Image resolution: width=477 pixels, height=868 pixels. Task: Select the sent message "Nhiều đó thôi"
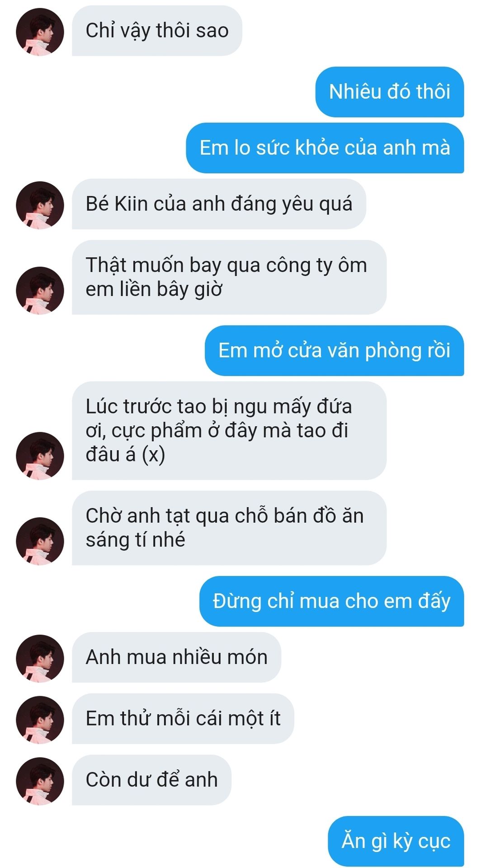coord(390,92)
